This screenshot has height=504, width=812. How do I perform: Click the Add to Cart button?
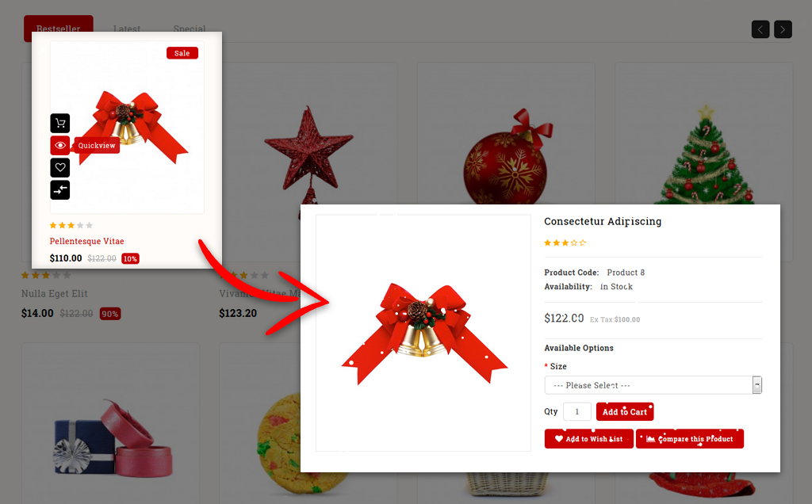tap(625, 412)
